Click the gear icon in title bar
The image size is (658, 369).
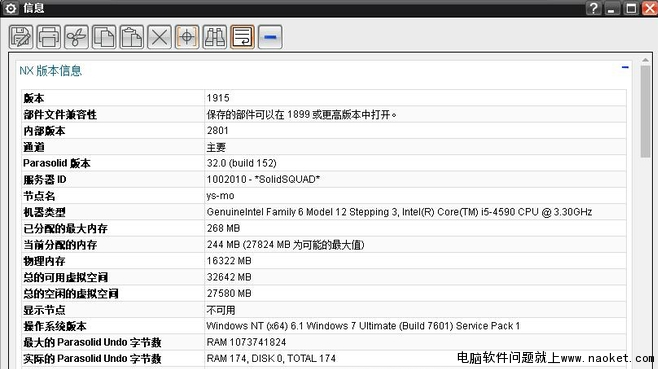(x=11, y=8)
